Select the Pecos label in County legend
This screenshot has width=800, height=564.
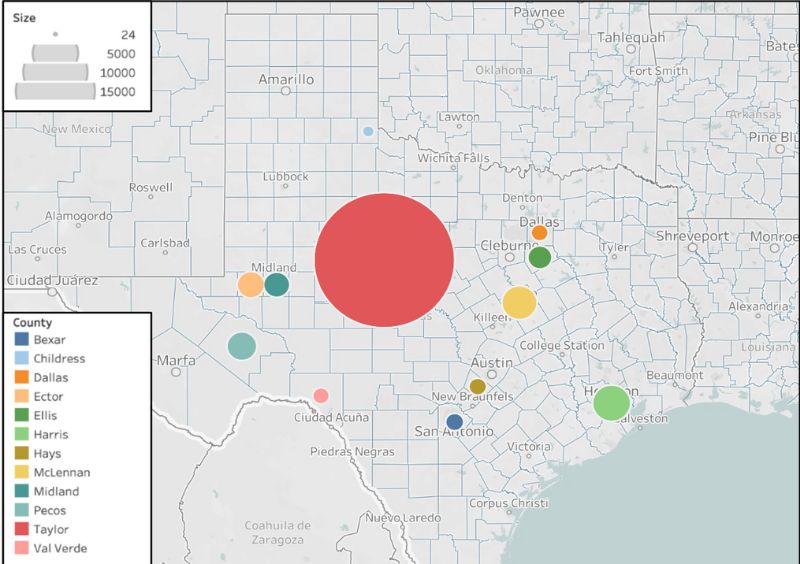pyautogui.click(x=49, y=510)
